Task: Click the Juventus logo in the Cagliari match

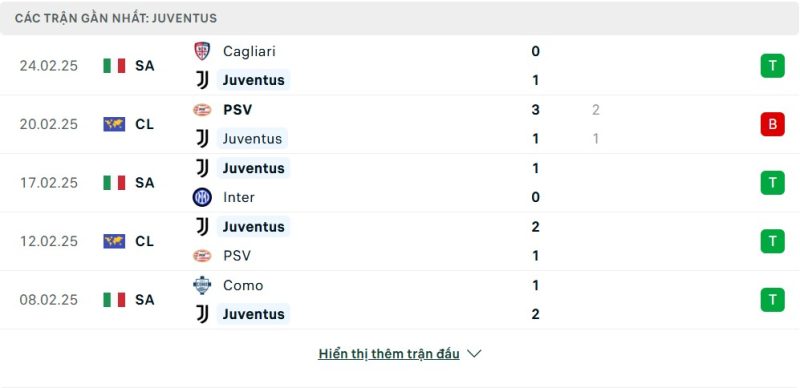Action: [202, 80]
